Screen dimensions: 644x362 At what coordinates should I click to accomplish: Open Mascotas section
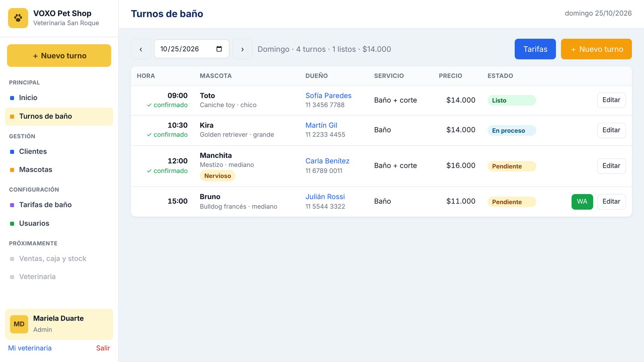click(x=59, y=170)
